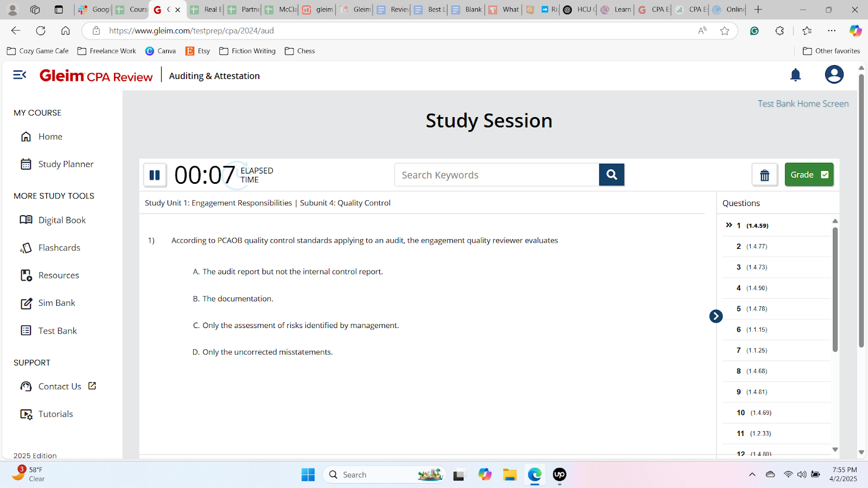Click the trash can delete icon
Screen dimensions: 868x488
click(764, 175)
